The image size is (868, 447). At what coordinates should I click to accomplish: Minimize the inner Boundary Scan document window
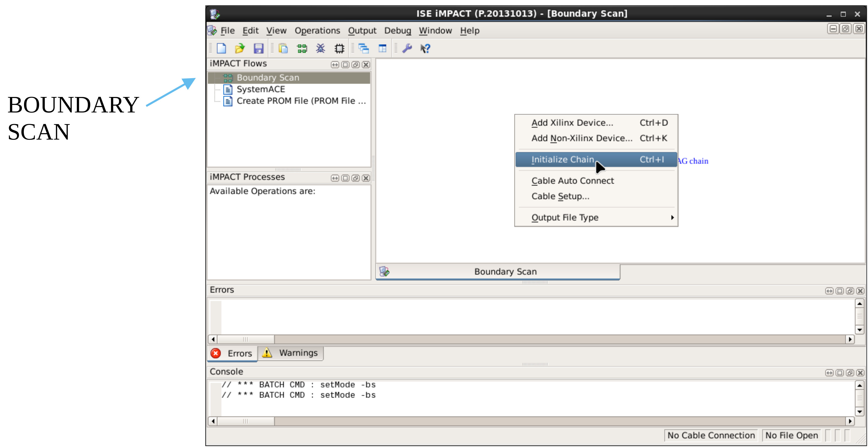833,29
